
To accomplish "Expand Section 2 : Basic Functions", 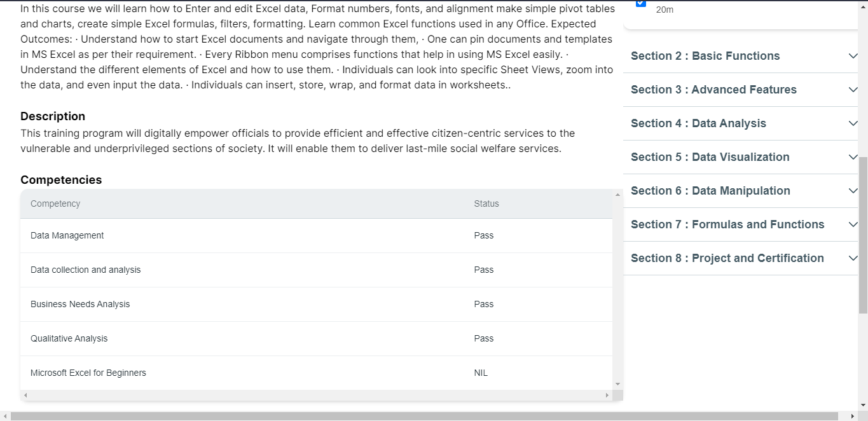I will click(x=705, y=56).
